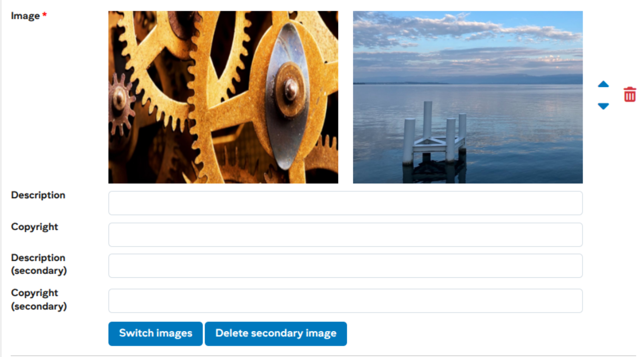Screen dimensions: 644x357
Task: Select the lake secondary image
Action: (468, 97)
